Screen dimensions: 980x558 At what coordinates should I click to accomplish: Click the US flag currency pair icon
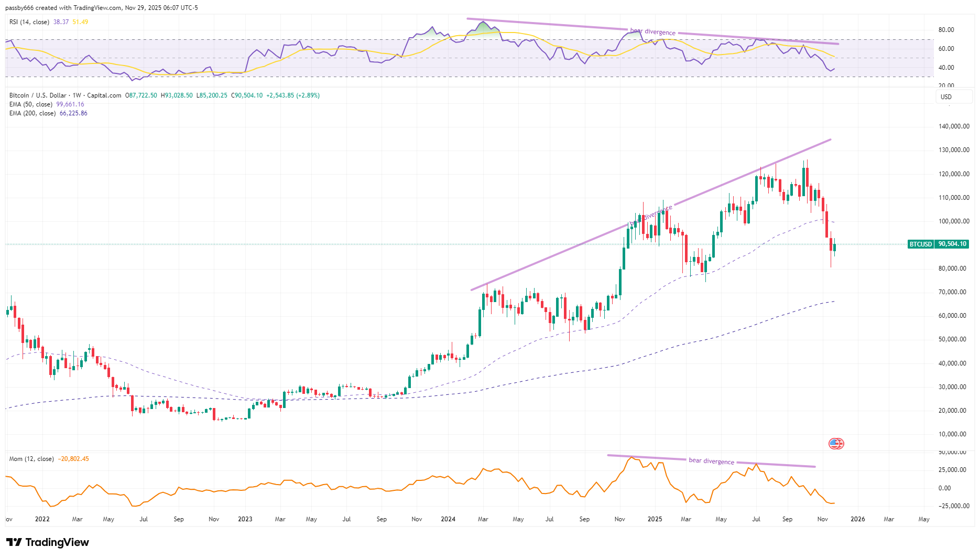837,443
